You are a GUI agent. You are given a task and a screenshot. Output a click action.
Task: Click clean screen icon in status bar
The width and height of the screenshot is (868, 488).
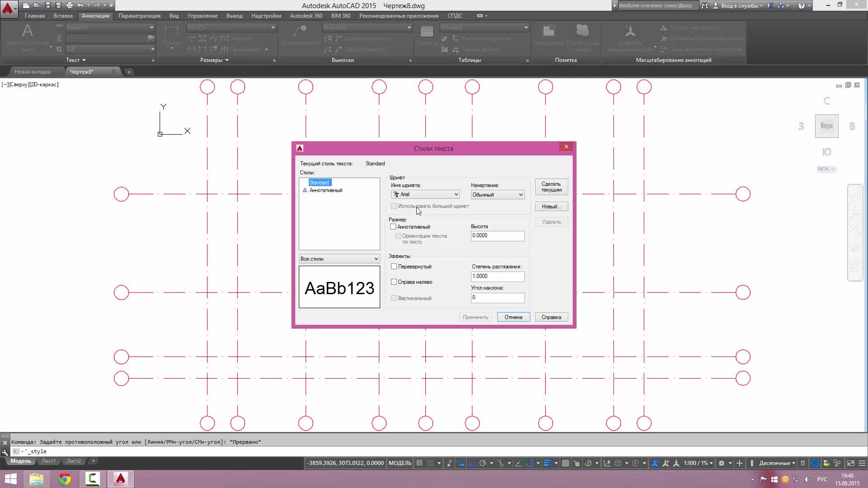coord(850,463)
